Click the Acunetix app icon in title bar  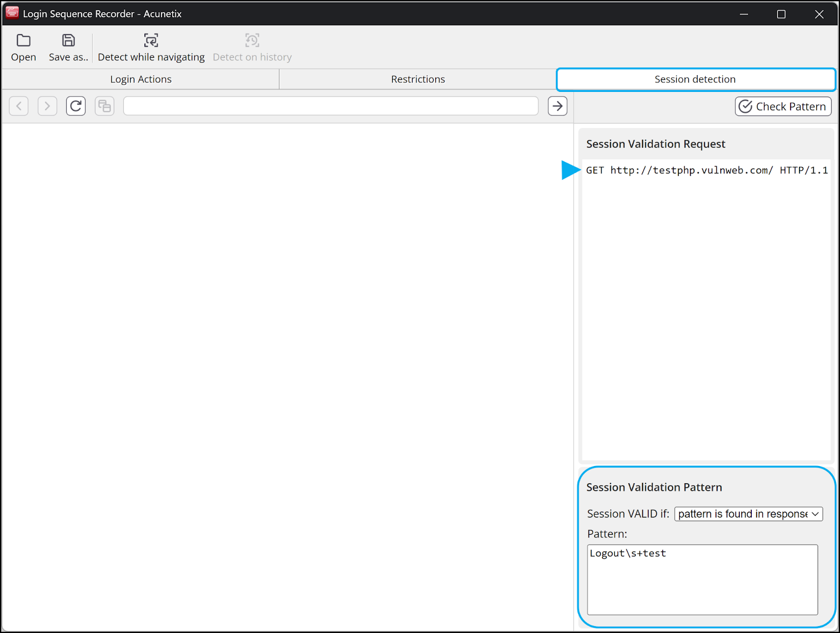(12, 13)
